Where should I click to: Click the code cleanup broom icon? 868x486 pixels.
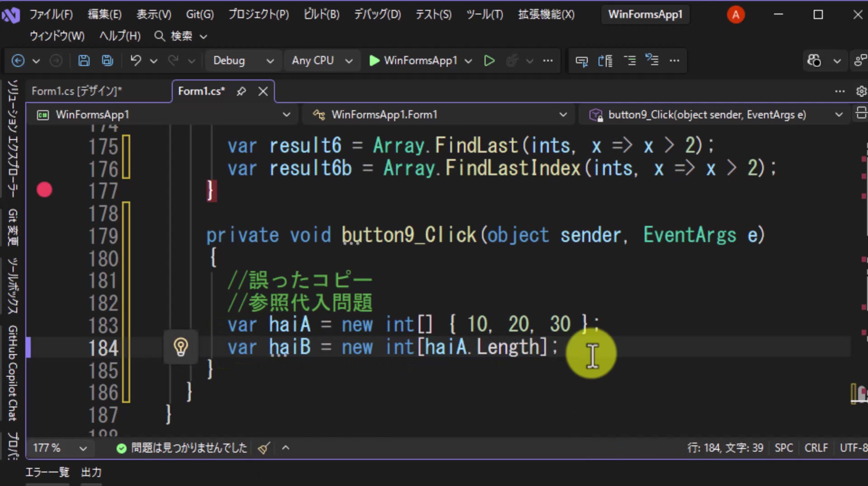[x=264, y=448]
